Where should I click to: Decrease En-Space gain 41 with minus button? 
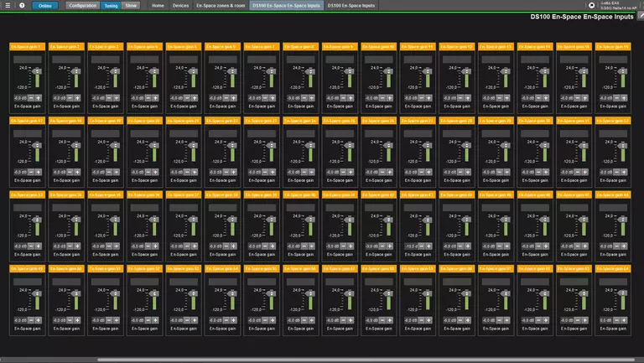click(x=343, y=246)
